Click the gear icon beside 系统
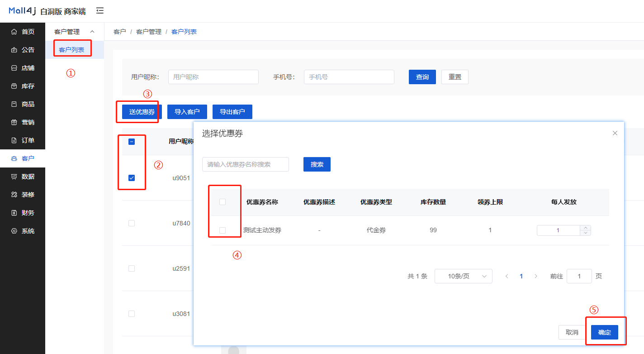 (14, 231)
